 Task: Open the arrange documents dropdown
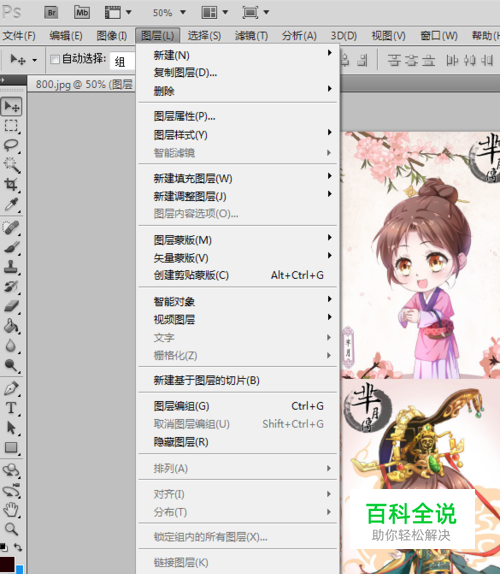(x=215, y=12)
